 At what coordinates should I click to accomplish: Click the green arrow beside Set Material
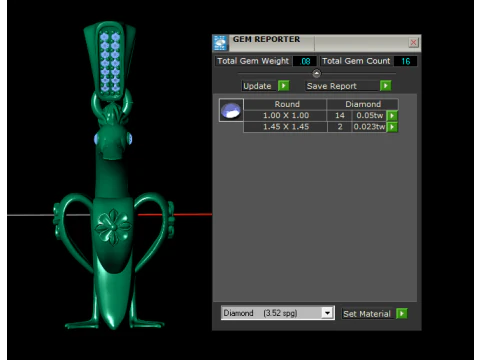point(402,314)
